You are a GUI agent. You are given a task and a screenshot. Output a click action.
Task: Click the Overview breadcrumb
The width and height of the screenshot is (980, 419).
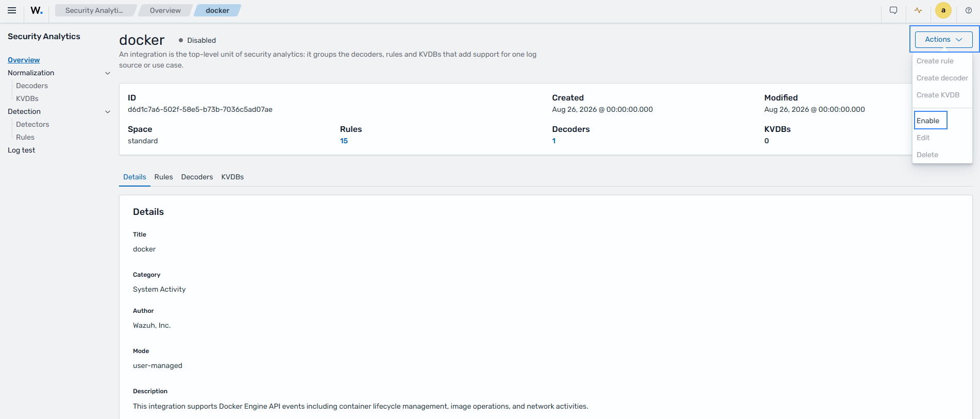coord(165,10)
